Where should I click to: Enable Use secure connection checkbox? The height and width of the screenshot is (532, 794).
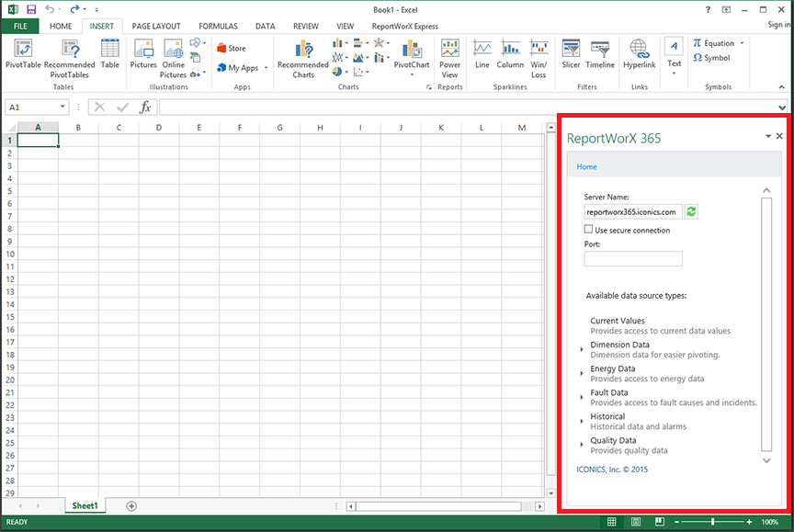tap(588, 230)
